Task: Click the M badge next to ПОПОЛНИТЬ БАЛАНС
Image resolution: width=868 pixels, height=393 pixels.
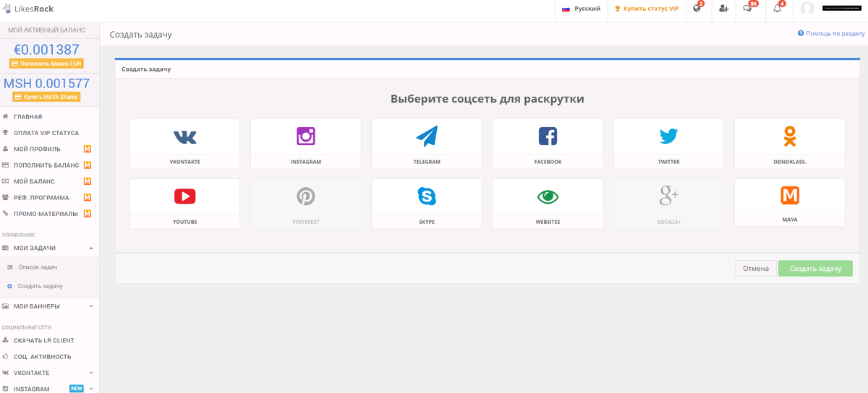Action: 87,165
